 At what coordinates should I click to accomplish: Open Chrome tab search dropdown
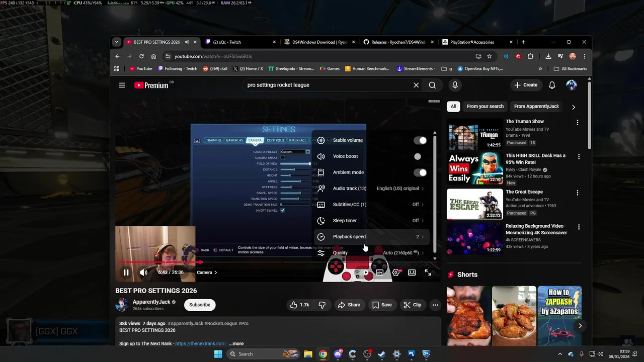pos(116,42)
